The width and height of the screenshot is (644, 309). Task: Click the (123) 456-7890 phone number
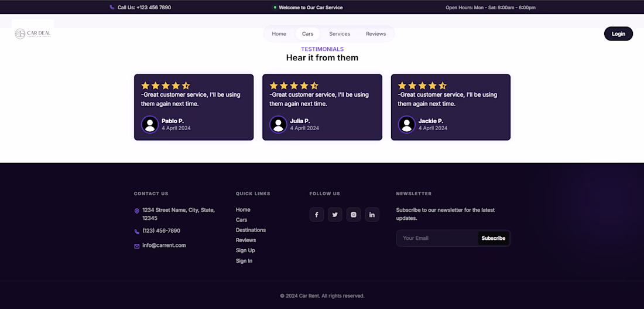161,231
